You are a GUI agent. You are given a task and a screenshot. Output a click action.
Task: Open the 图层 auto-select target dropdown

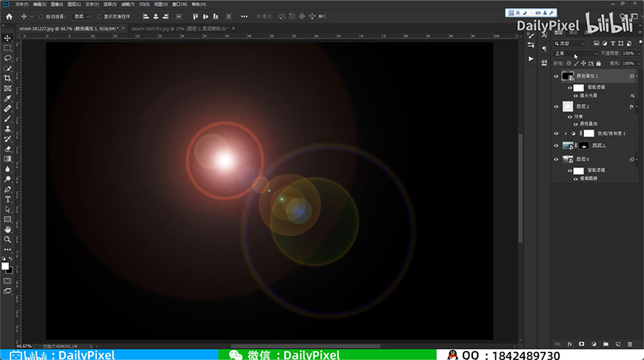click(x=82, y=16)
